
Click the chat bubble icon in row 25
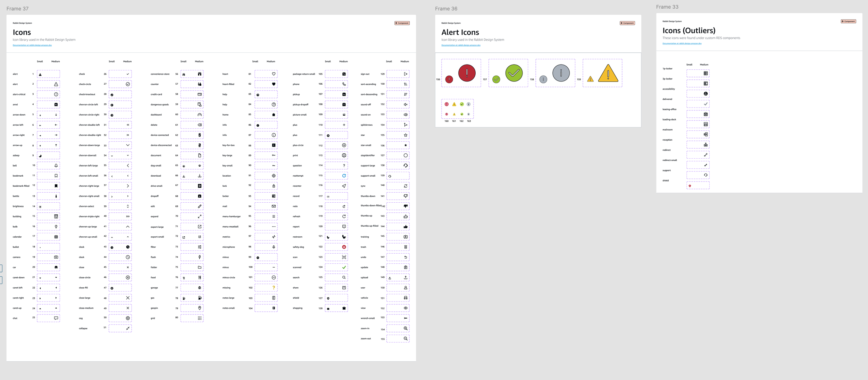click(x=56, y=318)
